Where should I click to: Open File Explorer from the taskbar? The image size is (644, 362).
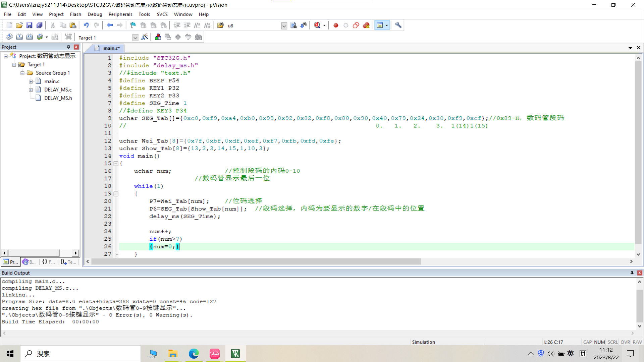click(173, 354)
